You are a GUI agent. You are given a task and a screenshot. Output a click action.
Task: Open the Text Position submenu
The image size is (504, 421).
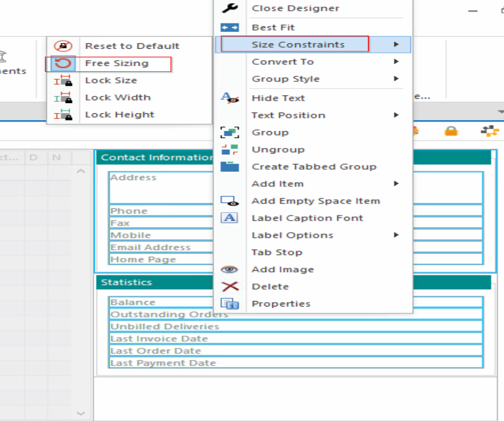click(288, 115)
